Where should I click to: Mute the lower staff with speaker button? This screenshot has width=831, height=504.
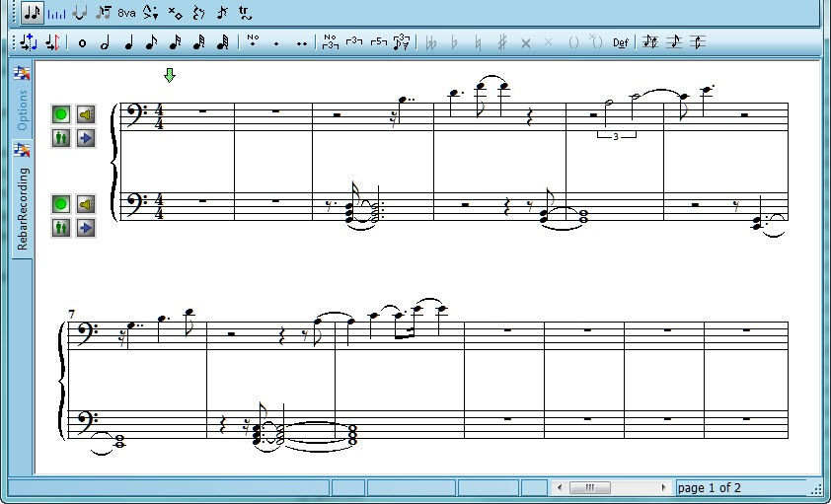[x=86, y=205]
